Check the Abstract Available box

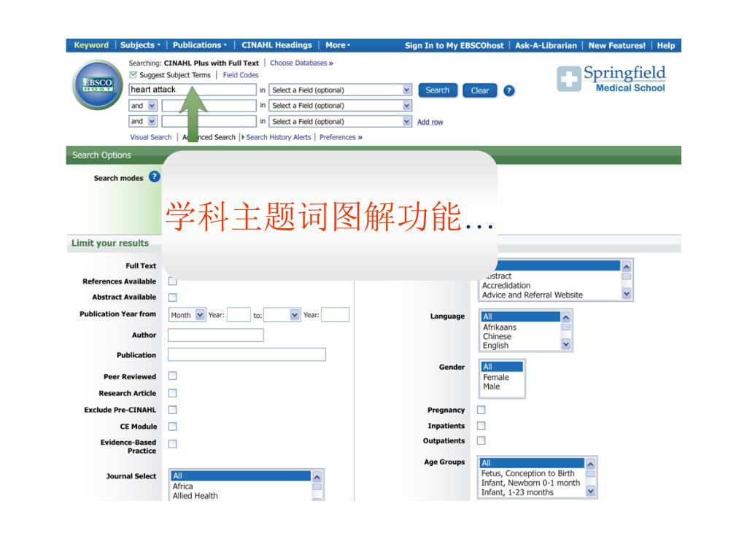point(172,297)
